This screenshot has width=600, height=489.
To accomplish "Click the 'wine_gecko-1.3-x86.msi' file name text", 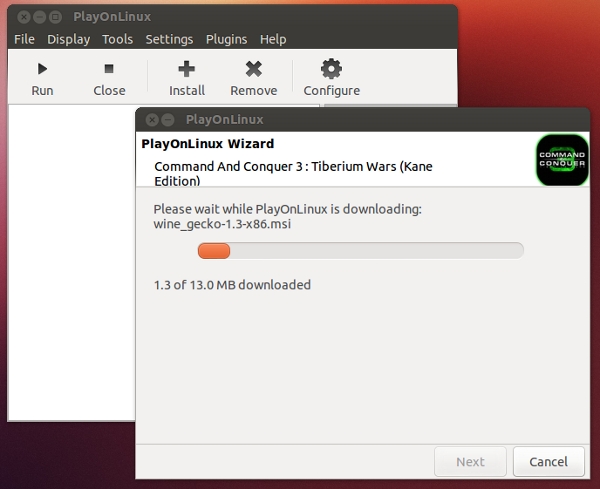I will pyautogui.click(x=222, y=223).
